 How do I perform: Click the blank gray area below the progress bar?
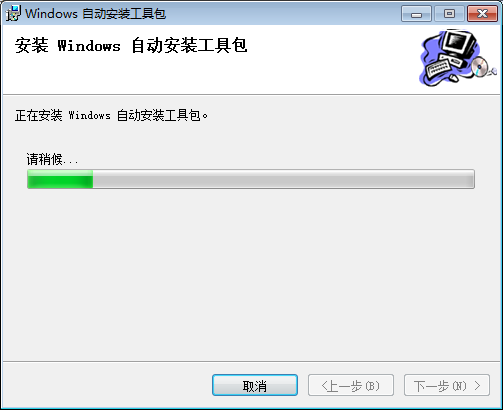pyautogui.click(x=251, y=273)
